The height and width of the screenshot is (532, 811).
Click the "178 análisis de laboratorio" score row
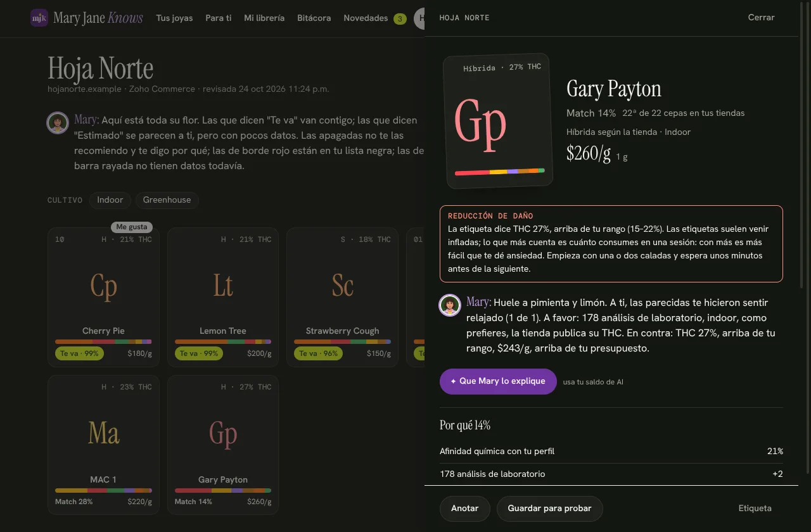pos(611,474)
